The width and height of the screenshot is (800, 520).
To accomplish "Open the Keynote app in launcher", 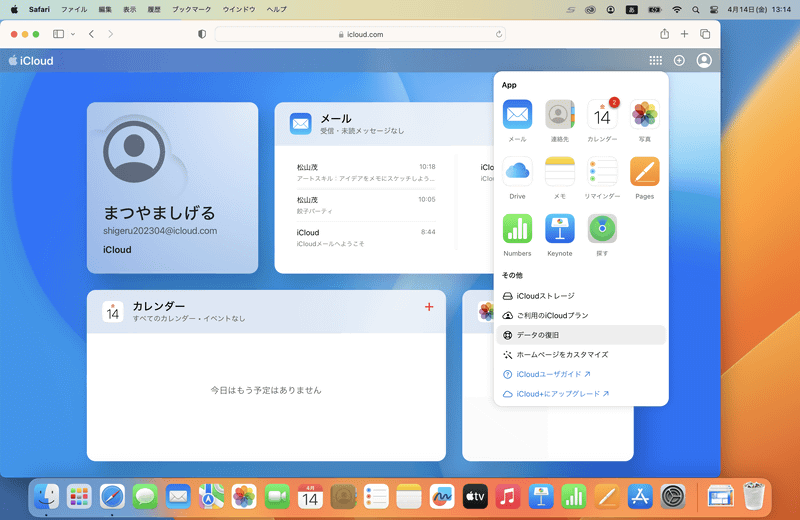I will click(560, 229).
